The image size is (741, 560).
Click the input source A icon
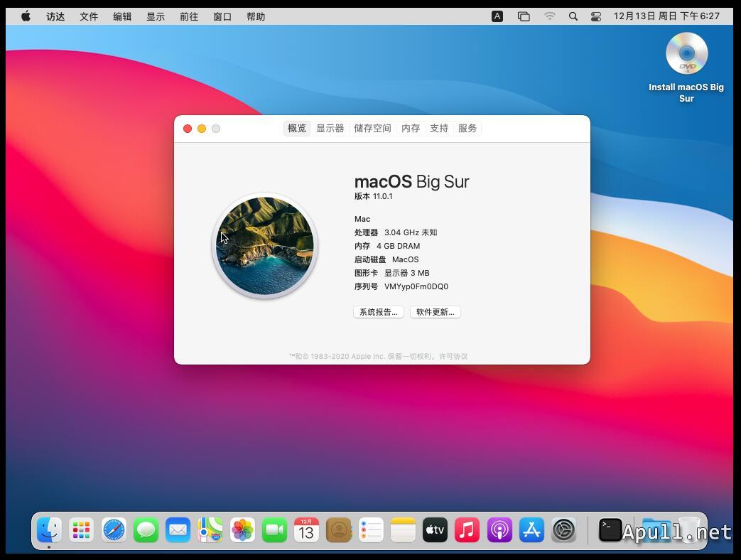coord(497,16)
